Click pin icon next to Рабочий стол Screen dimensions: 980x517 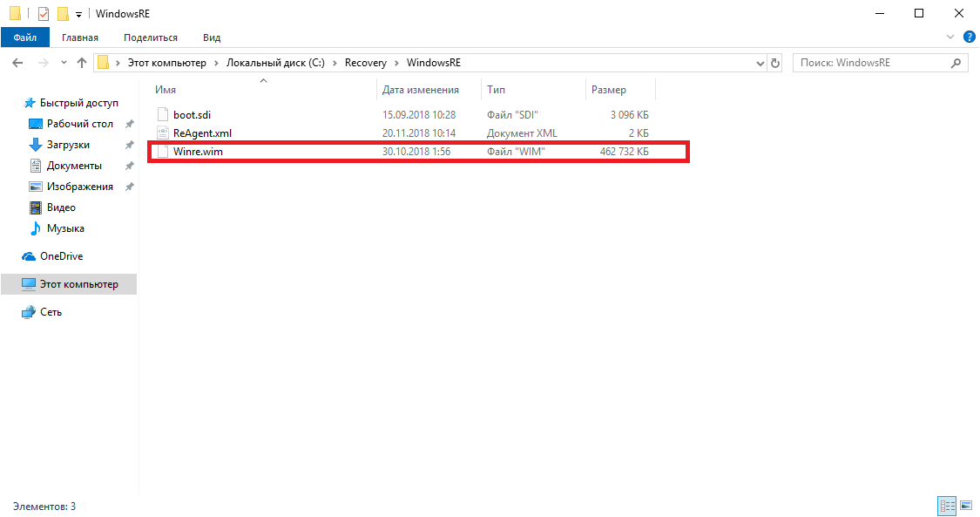(x=130, y=125)
